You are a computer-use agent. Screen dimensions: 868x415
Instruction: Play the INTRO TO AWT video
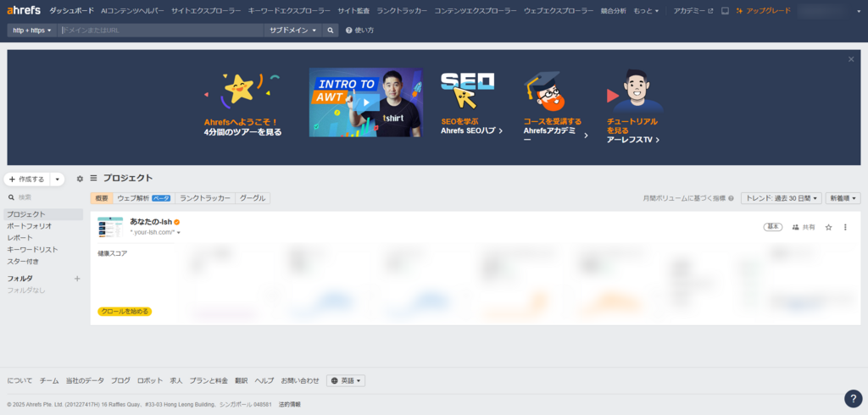click(x=366, y=102)
